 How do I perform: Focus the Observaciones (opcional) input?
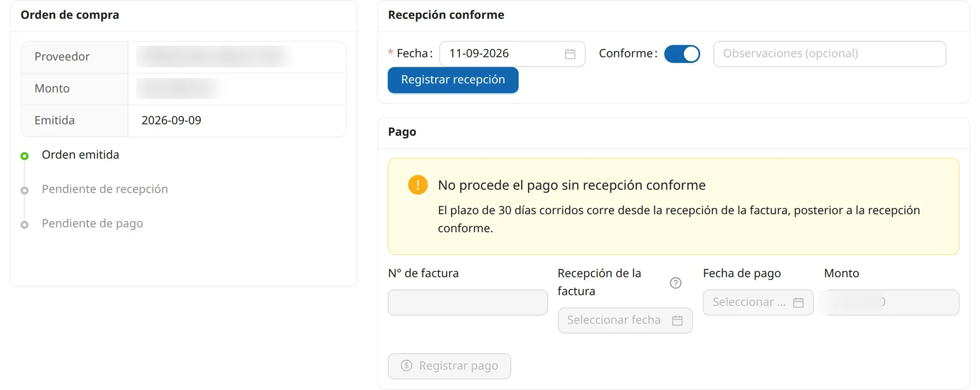point(830,54)
